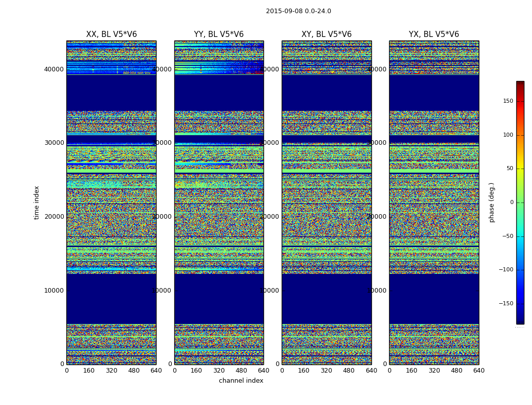The image size is (532, 405).
Task: Click the lower dark blue band in the YY heatmap
Action: 219,299
